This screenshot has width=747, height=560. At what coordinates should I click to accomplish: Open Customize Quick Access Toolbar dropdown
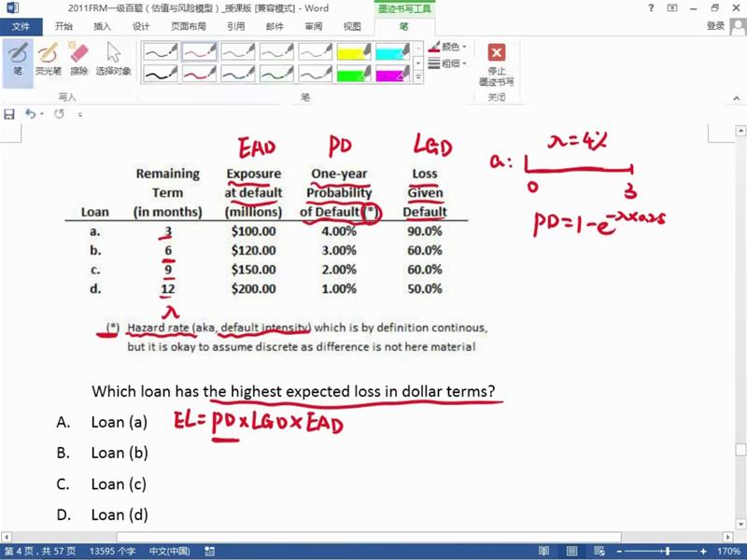(x=80, y=114)
